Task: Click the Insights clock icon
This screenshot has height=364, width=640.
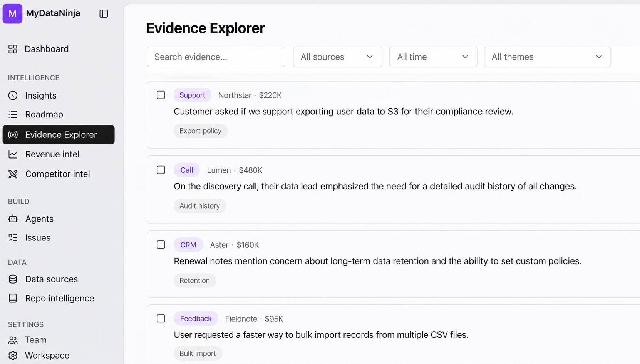Action: 13,95
